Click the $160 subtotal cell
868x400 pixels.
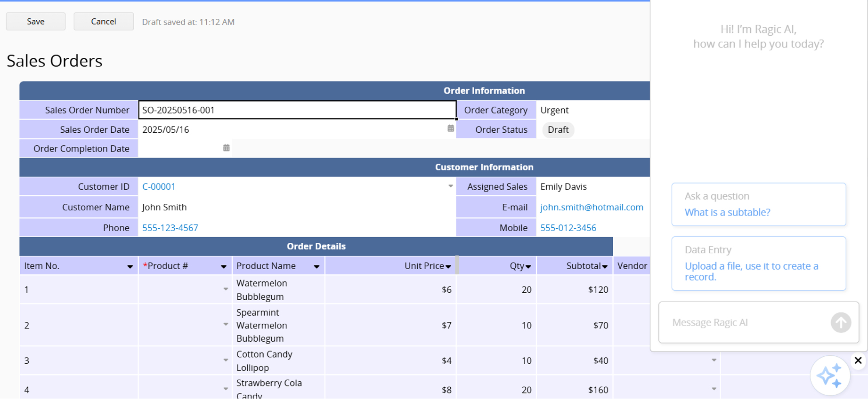point(575,388)
